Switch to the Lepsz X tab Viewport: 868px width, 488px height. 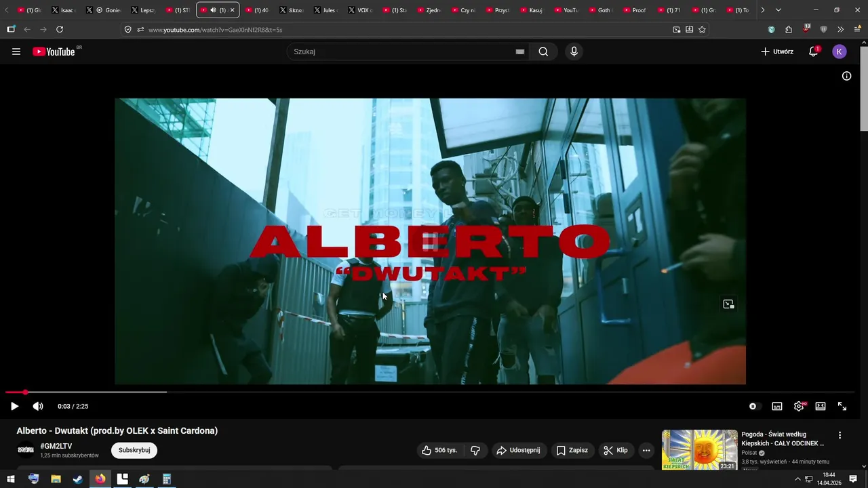point(143,10)
